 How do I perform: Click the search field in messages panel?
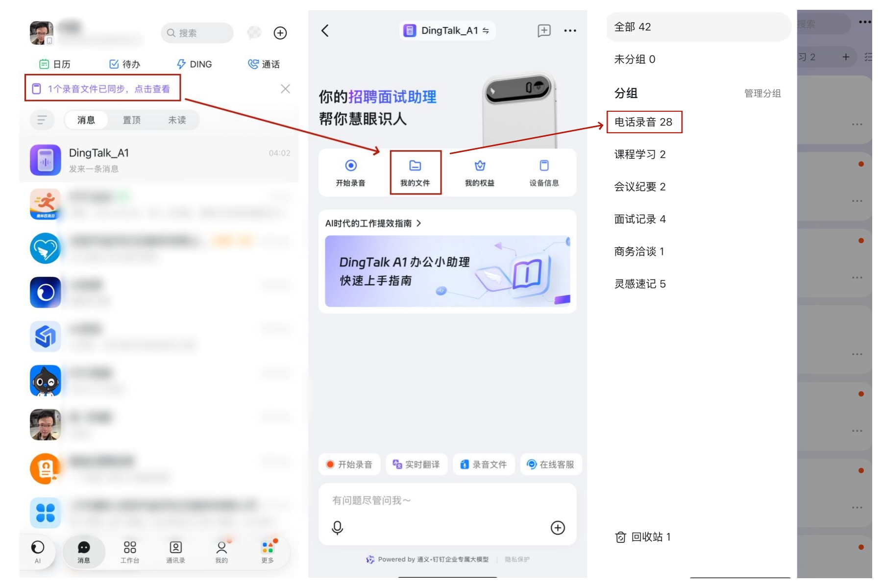pyautogui.click(x=197, y=33)
